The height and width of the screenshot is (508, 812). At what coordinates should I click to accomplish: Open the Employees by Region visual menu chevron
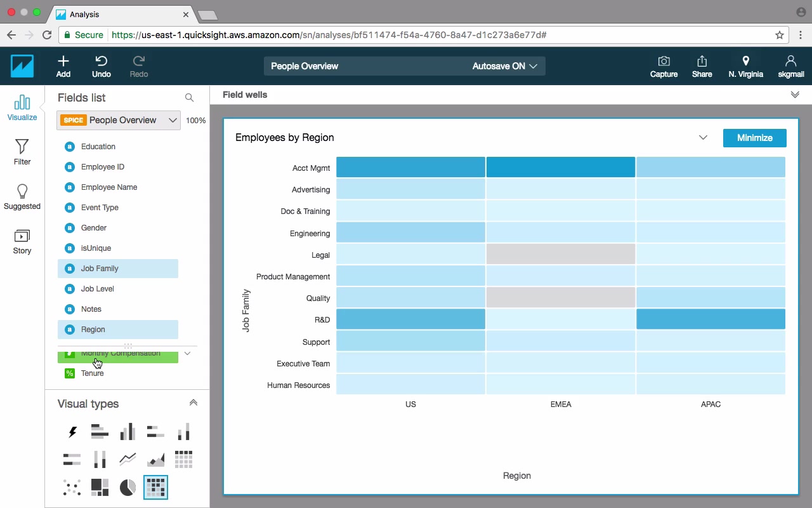[x=703, y=138]
